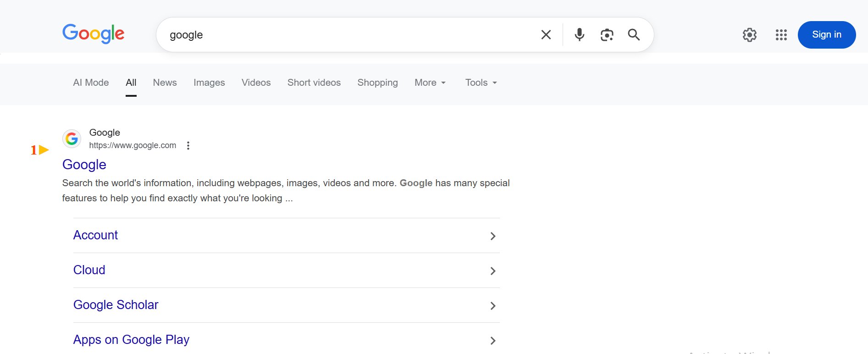Open the Apps on Google Play sitelink
Viewport: 868px width, 354px height.
[x=131, y=340]
